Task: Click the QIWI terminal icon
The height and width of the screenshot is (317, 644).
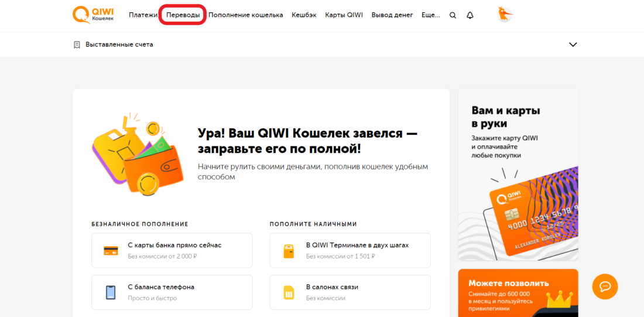Action: (x=289, y=250)
